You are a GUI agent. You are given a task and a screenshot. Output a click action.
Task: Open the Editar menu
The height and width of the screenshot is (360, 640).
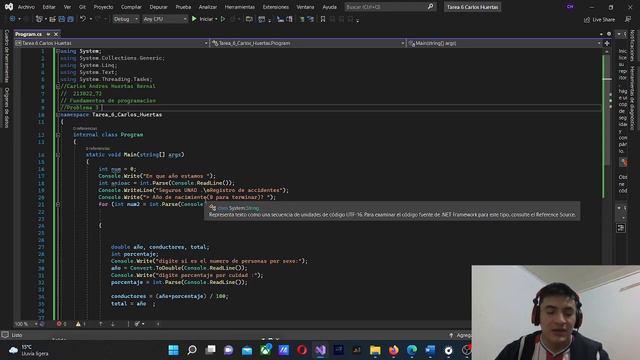tap(49, 7)
